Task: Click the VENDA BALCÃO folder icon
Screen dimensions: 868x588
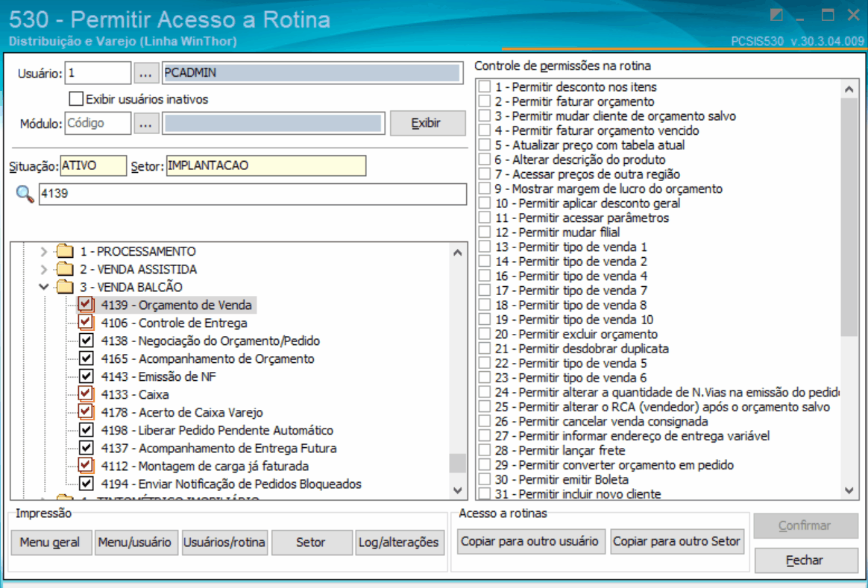Action: [65, 286]
